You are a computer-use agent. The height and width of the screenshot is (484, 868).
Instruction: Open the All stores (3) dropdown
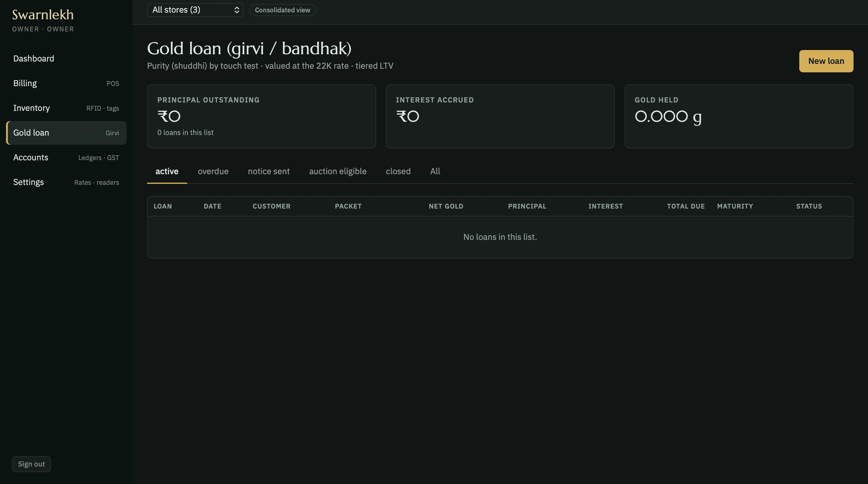pos(195,10)
